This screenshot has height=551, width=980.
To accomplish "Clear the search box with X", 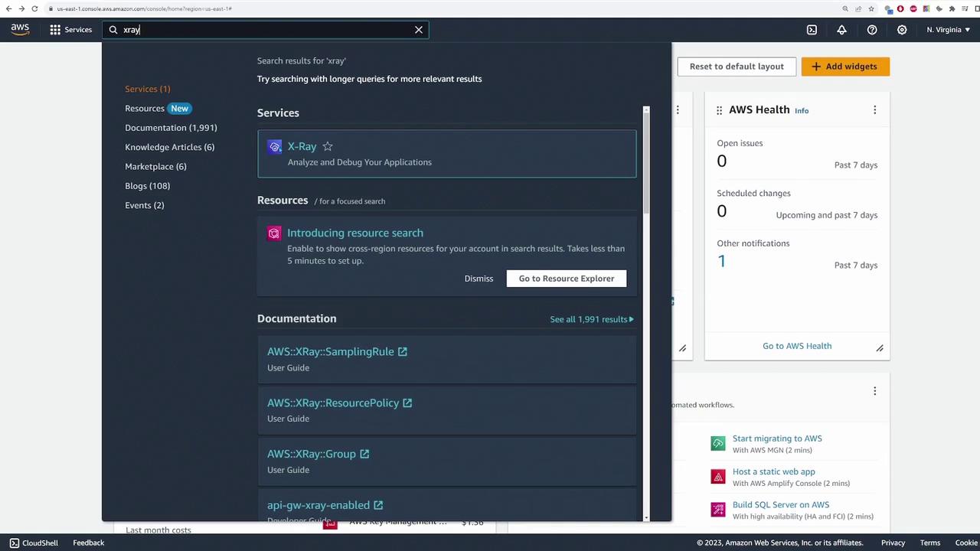I will click(x=419, y=30).
